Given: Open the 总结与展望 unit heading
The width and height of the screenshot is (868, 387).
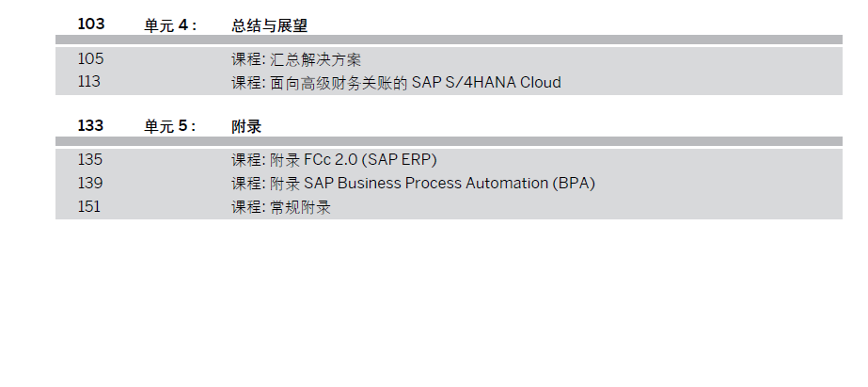Looking at the screenshot, I should click(269, 25).
